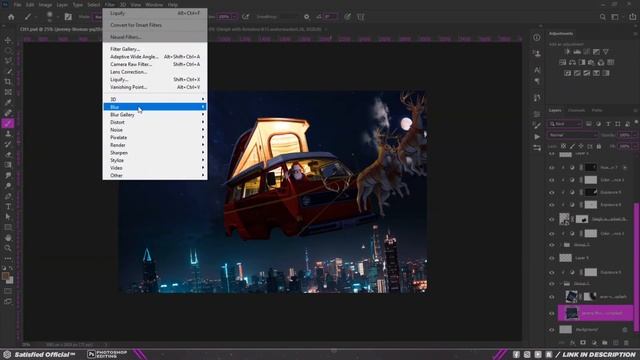The height and width of the screenshot is (360, 640).
Task: Open the layer blend mode Normal dropdown
Action: (572, 135)
